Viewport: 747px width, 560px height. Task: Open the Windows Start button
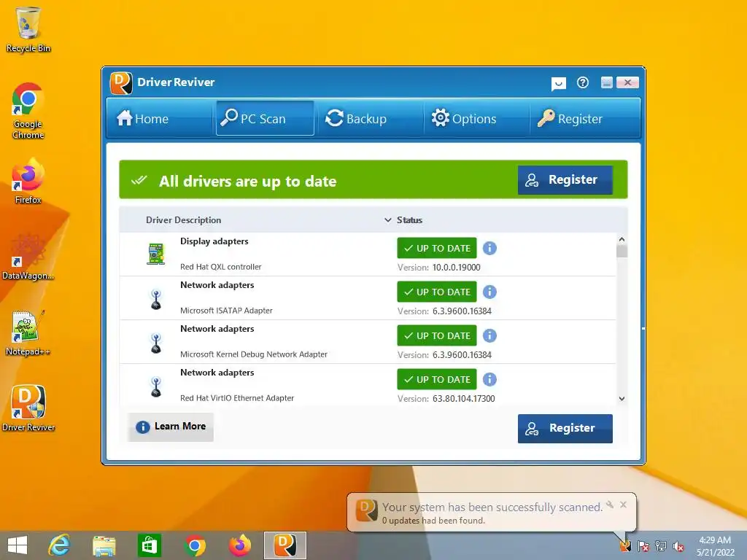18,545
